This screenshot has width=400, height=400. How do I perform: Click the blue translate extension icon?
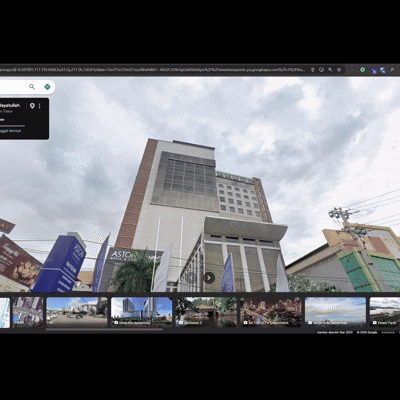[374, 70]
